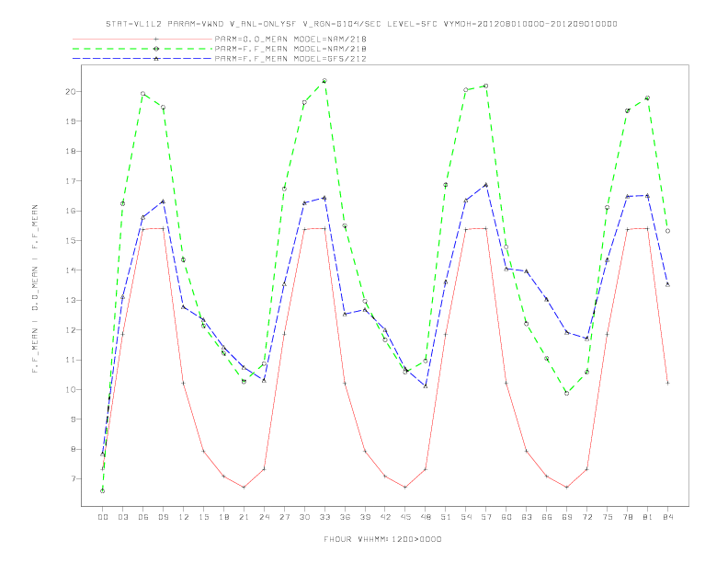
Task: Click x-axis tick label 33
Action: click(x=324, y=517)
